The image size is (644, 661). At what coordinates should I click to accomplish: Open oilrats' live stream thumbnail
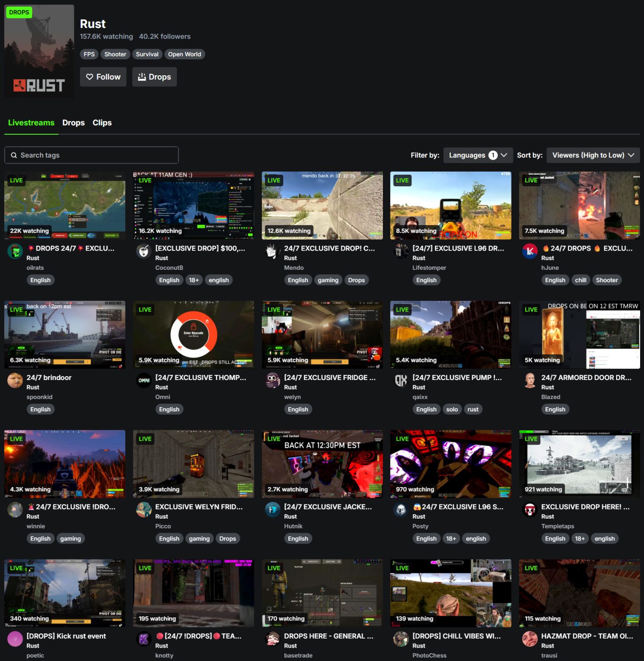pyautogui.click(x=65, y=205)
